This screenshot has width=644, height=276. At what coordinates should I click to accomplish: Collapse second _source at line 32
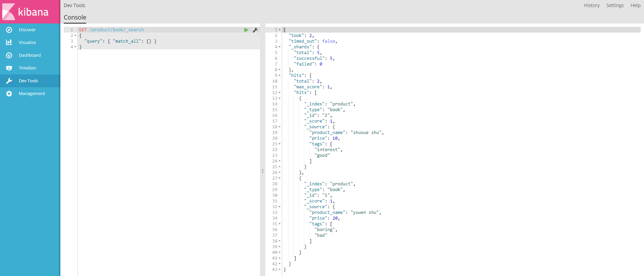[x=280, y=207]
